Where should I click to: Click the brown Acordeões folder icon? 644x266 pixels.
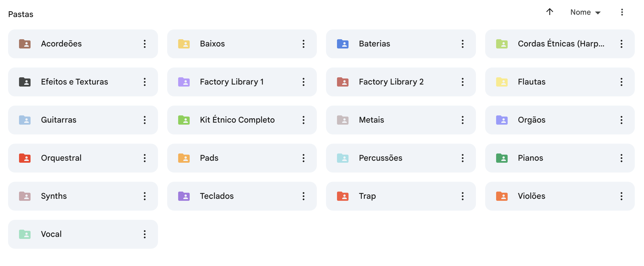pos(25,44)
